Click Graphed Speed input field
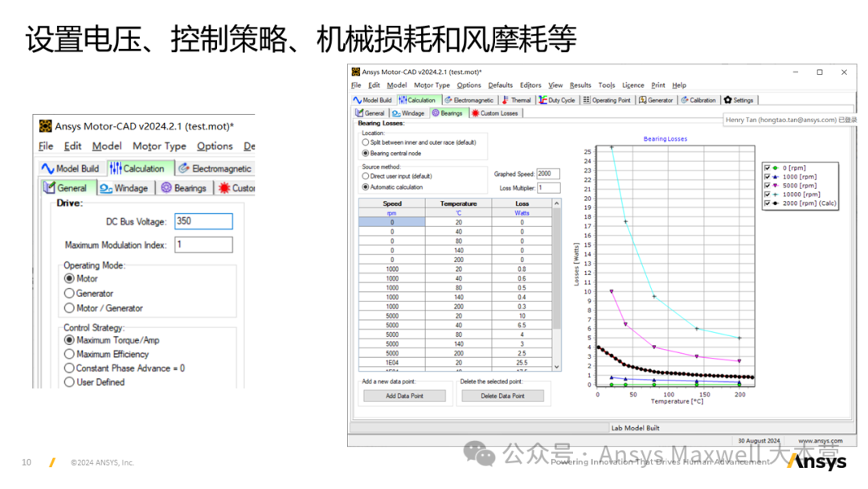 click(x=548, y=174)
